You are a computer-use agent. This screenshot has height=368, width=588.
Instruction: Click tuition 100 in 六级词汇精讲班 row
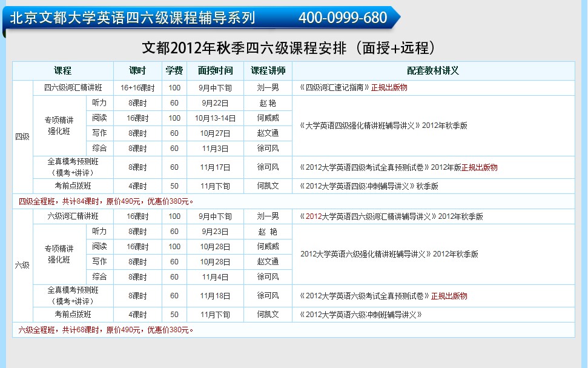pos(174,216)
